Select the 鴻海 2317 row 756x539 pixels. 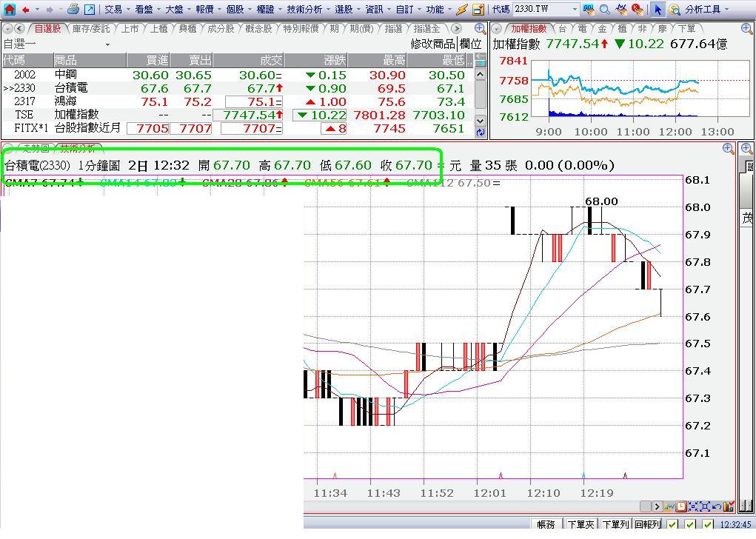coord(238,101)
